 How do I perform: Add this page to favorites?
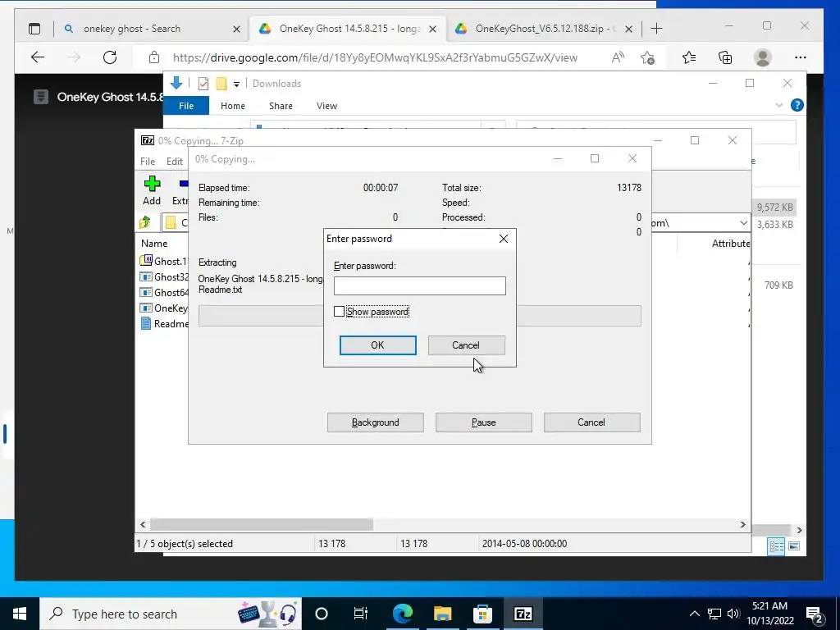tap(648, 57)
